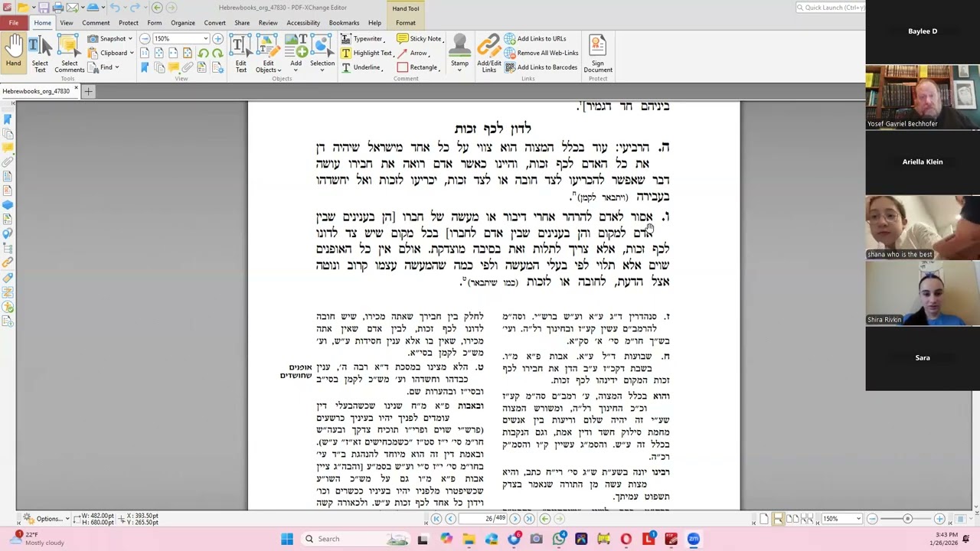Select the Hand tool

point(13,52)
